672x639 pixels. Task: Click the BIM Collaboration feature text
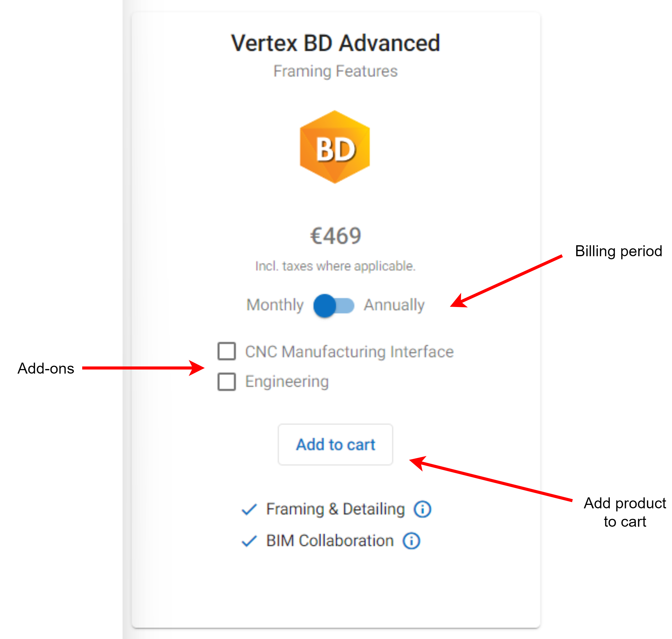tap(330, 540)
